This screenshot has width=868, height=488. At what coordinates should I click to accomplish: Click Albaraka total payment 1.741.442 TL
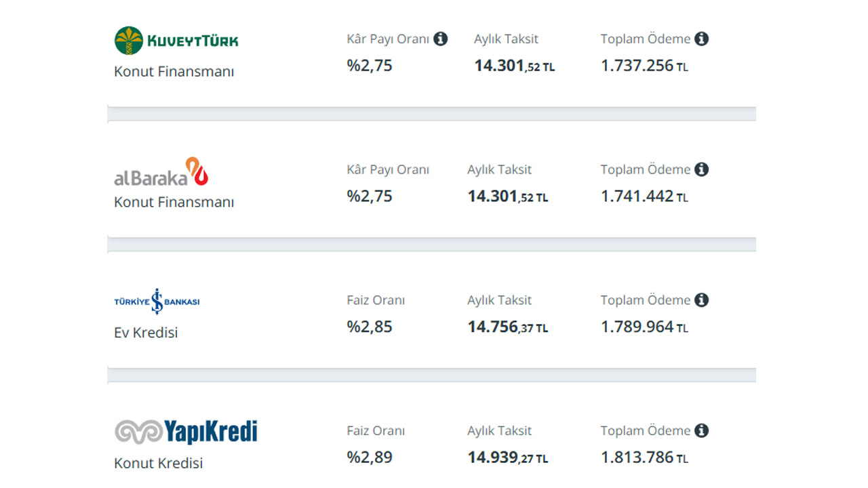[x=644, y=197]
